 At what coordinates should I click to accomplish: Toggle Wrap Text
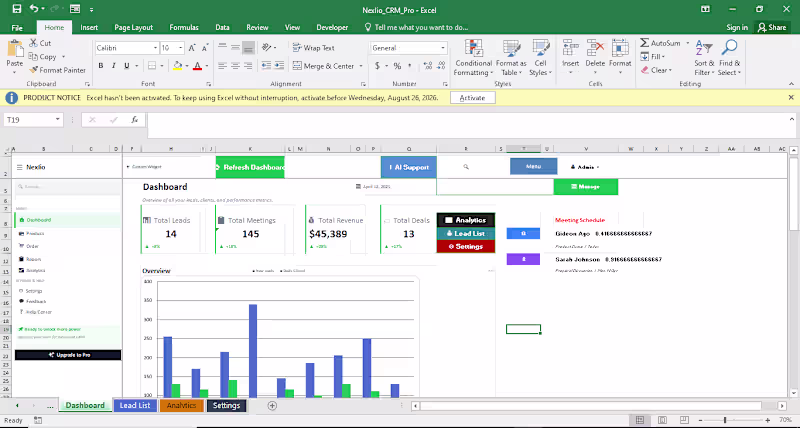pyautogui.click(x=313, y=48)
